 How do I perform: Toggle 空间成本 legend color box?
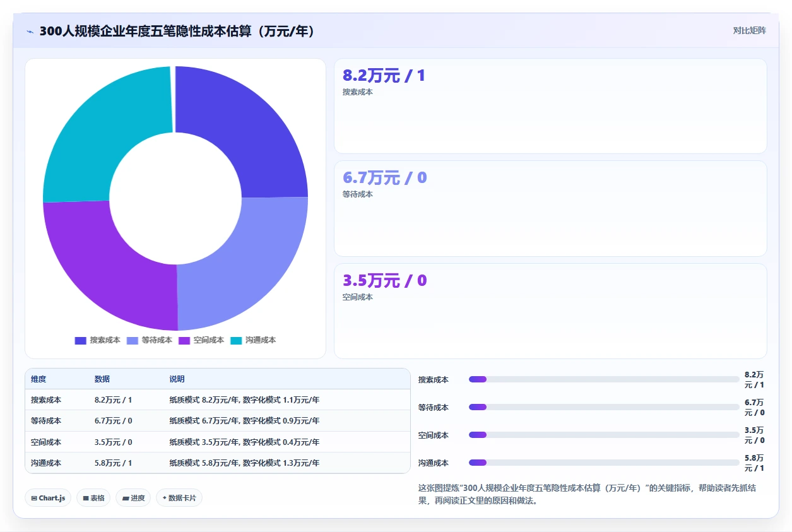click(184, 340)
